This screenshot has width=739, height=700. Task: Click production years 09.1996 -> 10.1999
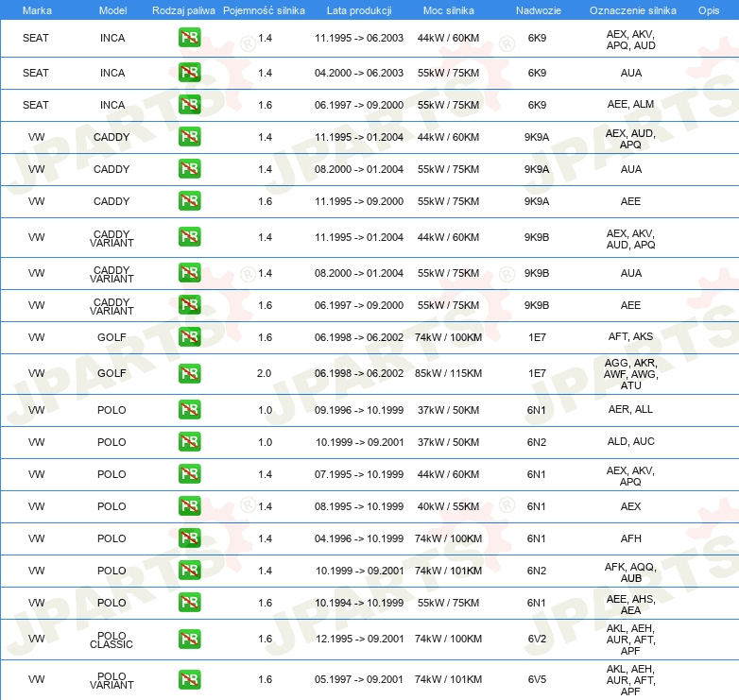[x=359, y=410]
